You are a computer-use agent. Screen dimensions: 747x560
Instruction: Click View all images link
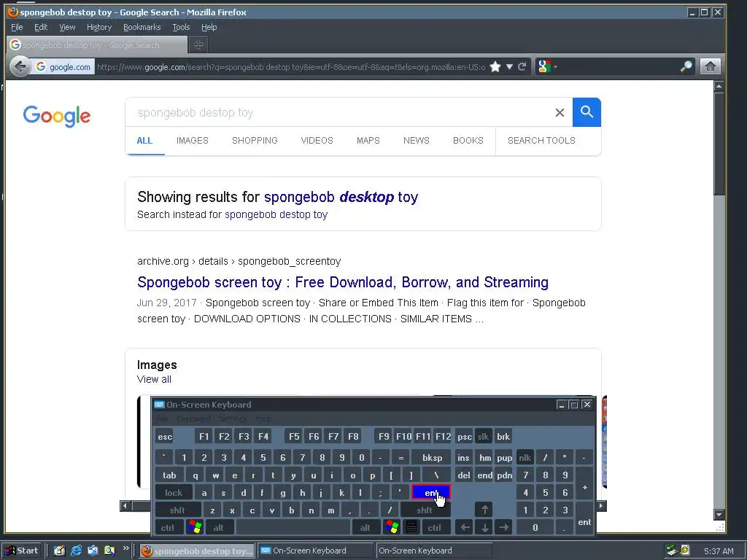(154, 379)
